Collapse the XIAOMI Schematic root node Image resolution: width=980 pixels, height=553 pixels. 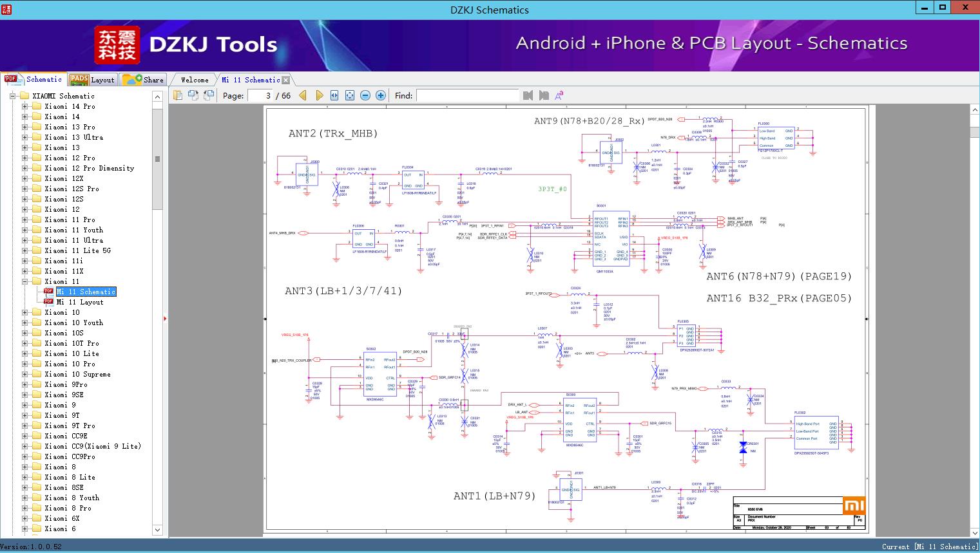[13, 96]
